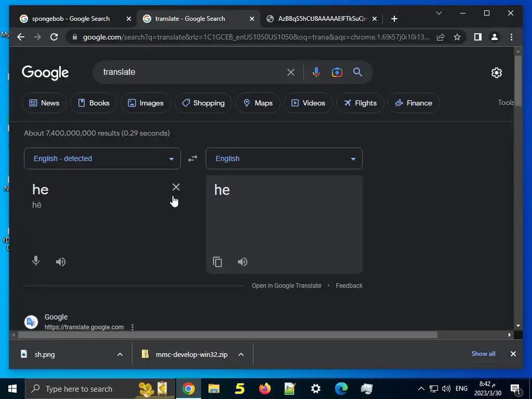
Task: Open a new browser tab
Action: click(x=394, y=19)
